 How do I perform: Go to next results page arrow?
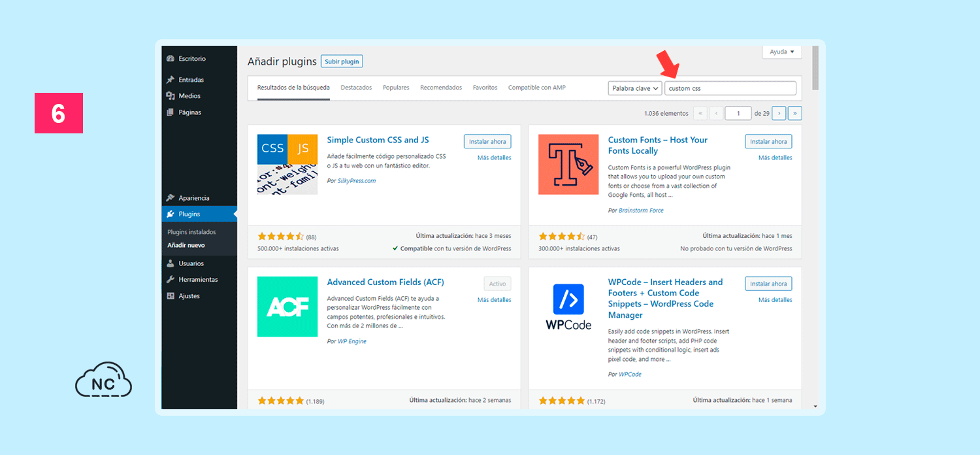pyautogui.click(x=779, y=113)
